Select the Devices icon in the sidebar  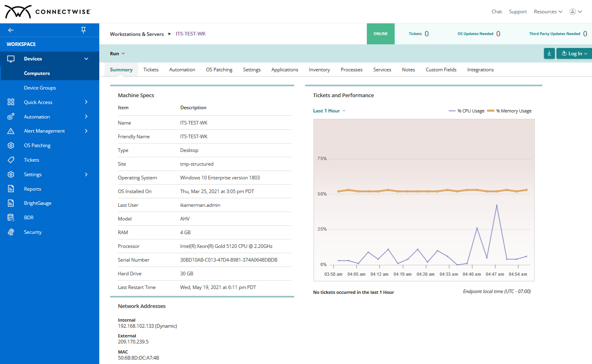point(11,58)
